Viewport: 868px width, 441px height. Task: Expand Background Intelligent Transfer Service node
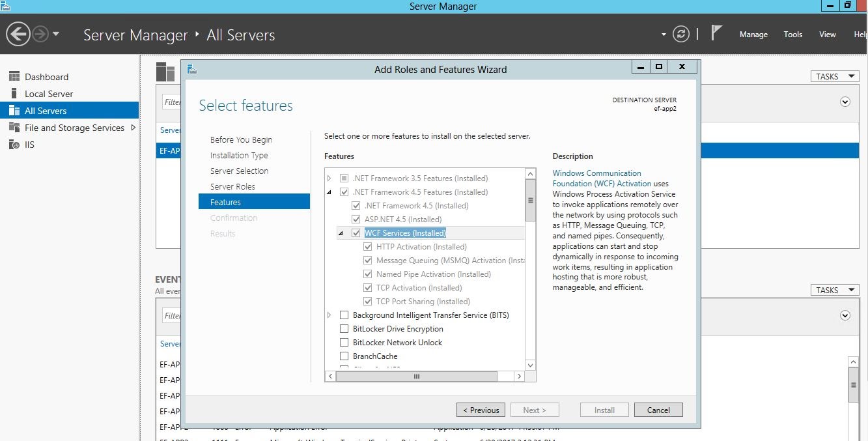[329, 315]
